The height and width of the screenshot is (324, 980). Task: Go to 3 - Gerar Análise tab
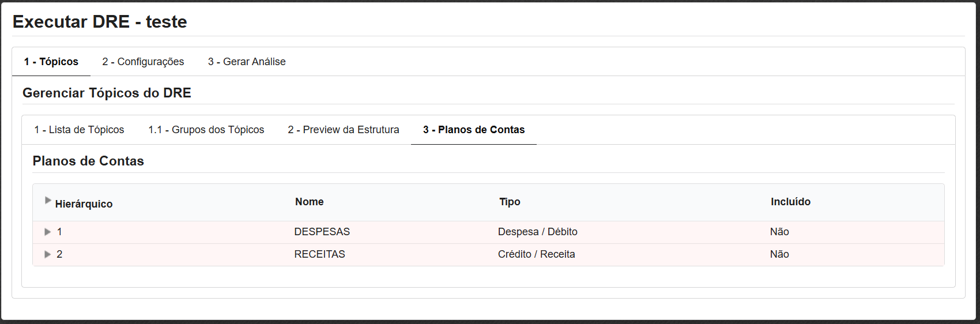[247, 62]
